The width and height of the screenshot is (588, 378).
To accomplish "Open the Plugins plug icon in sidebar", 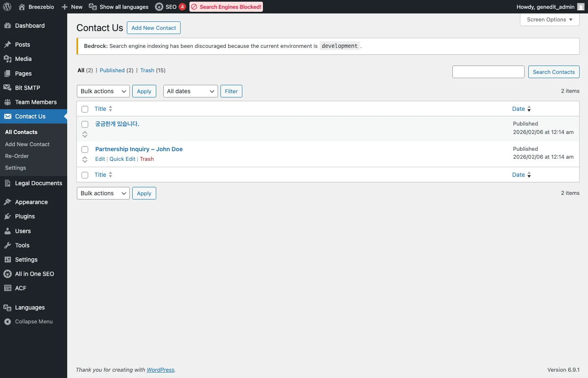I will click(8, 216).
